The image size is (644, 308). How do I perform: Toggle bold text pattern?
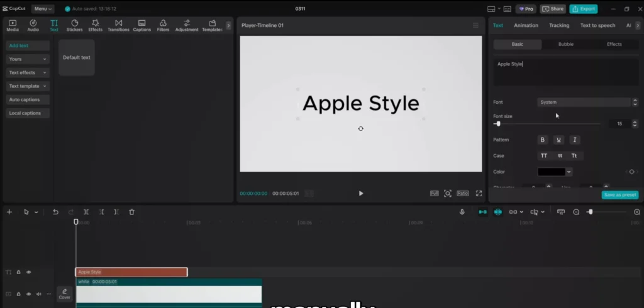tap(543, 140)
